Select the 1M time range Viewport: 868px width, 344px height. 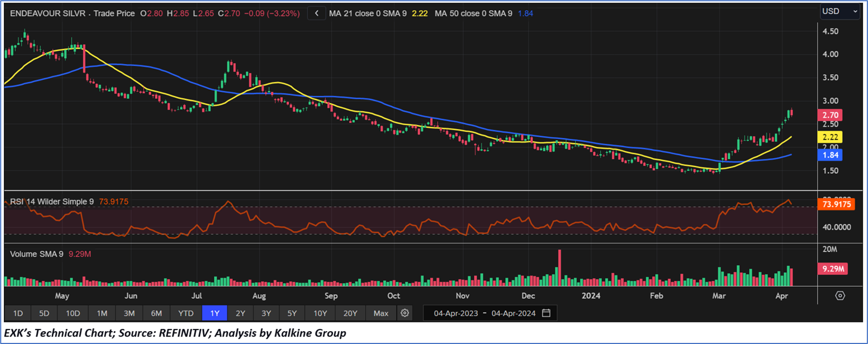[x=102, y=313]
